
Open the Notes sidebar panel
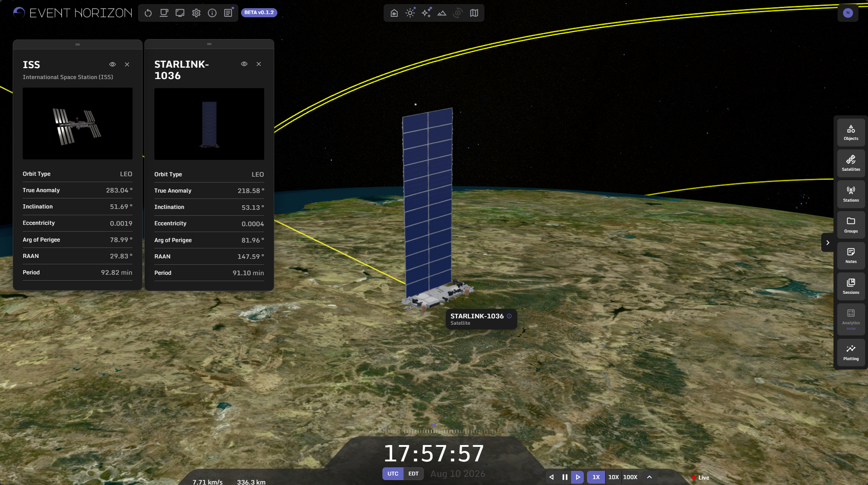coord(851,256)
